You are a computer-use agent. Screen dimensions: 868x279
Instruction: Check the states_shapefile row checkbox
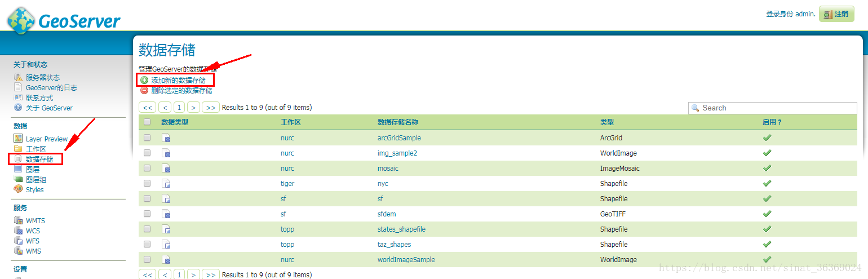(x=147, y=229)
